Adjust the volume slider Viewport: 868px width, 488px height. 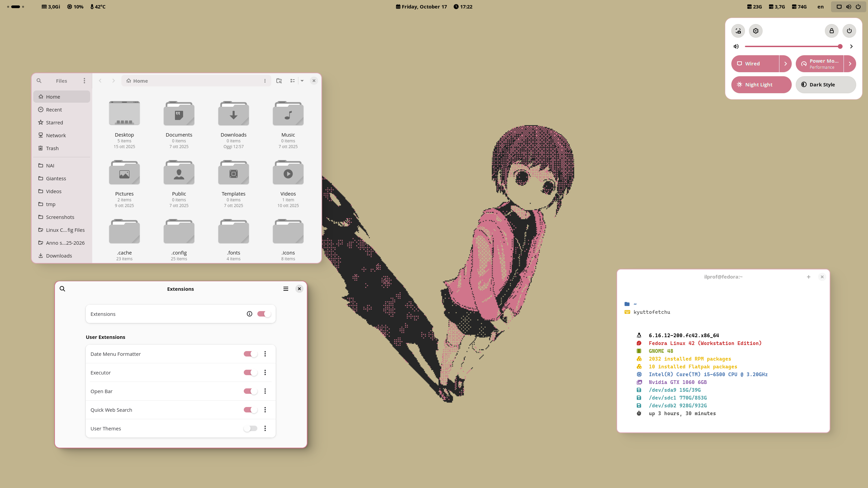(792, 46)
